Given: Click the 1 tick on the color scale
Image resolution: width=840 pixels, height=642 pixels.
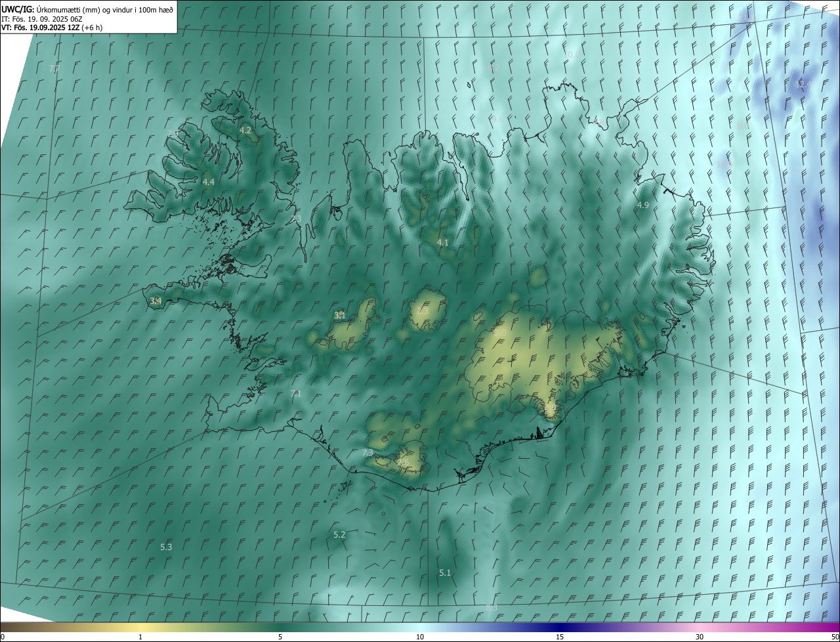Looking at the screenshot, I should pos(140,637).
